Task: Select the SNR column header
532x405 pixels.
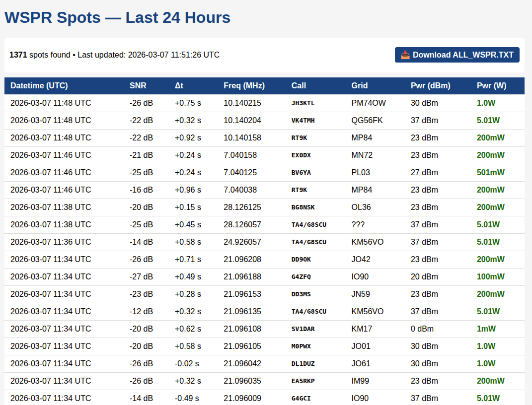Action: click(138, 86)
